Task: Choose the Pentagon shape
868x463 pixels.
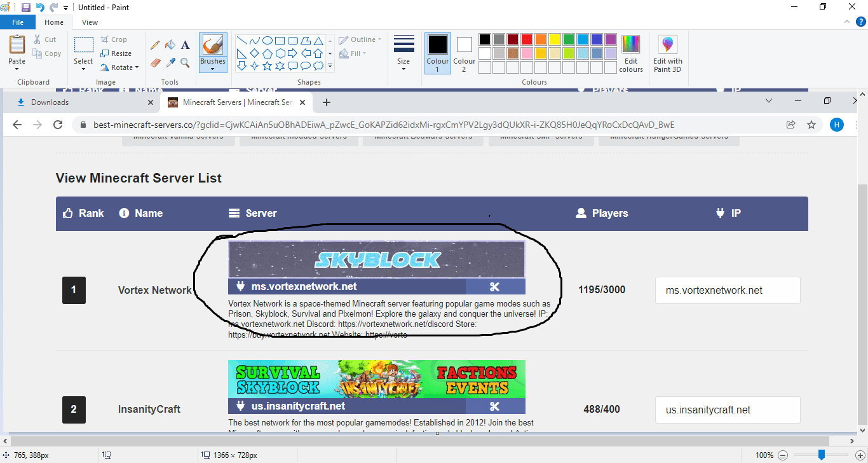Action: coord(268,53)
